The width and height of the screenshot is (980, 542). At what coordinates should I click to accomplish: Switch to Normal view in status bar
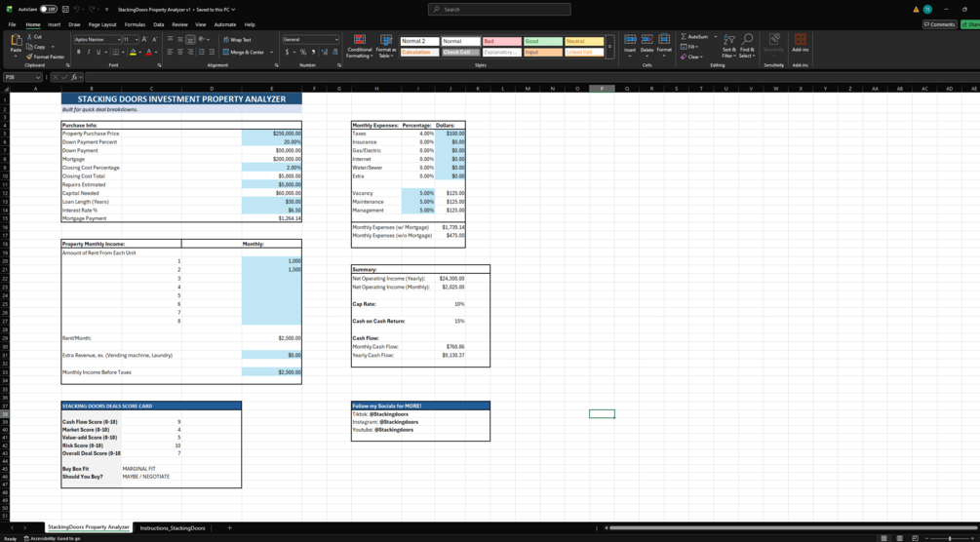(x=883, y=538)
